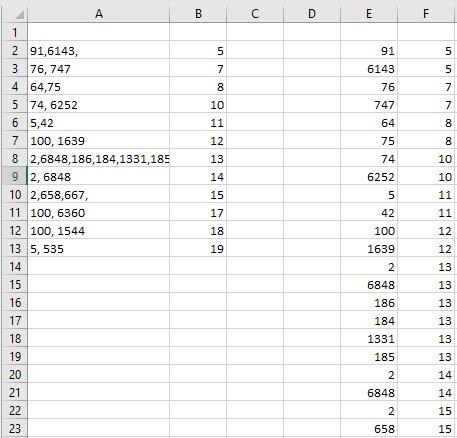The image size is (457, 438).
Task: Click cell A9 containing '2, 6848'
Action: (x=98, y=177)
